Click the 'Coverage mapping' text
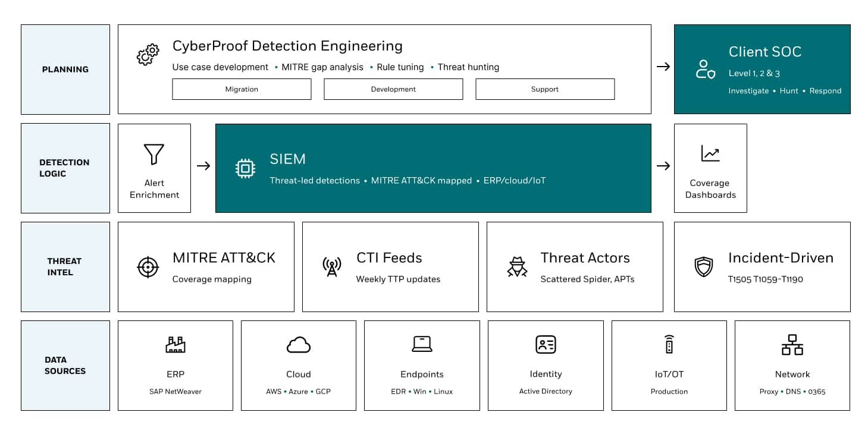Viewport: 868px width, 431px height. click(x=212, y=279)
